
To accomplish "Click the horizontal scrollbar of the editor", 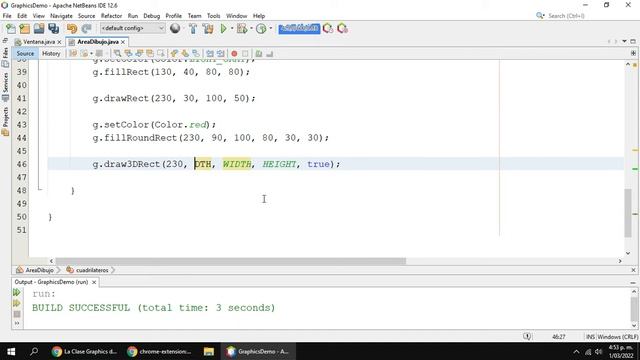I will [231, 261].
